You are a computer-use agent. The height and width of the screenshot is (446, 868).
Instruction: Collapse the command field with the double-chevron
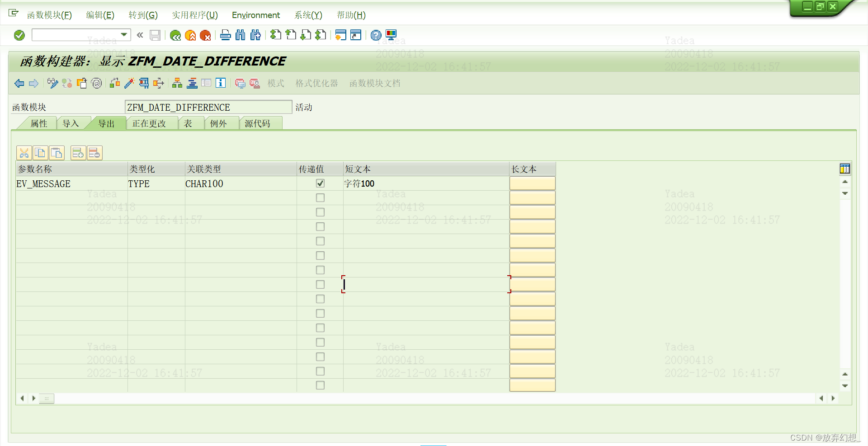tap(140, 35)
